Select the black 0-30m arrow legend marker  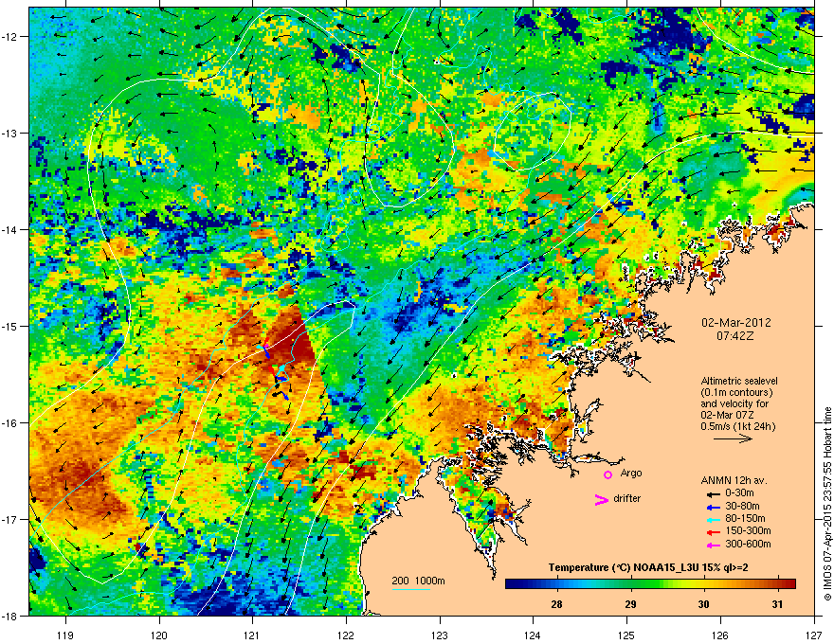coord(712,493)
